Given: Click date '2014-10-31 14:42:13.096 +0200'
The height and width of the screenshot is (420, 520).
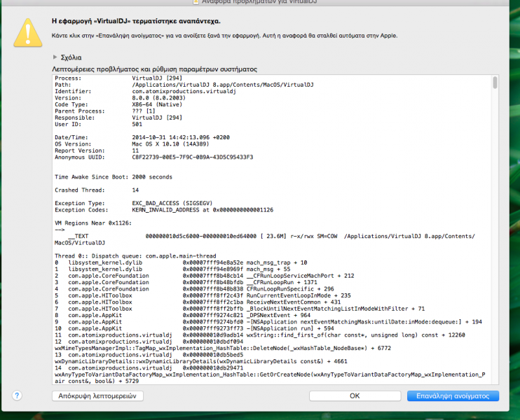Looking at the screenshot, I should tap(181, 137).
